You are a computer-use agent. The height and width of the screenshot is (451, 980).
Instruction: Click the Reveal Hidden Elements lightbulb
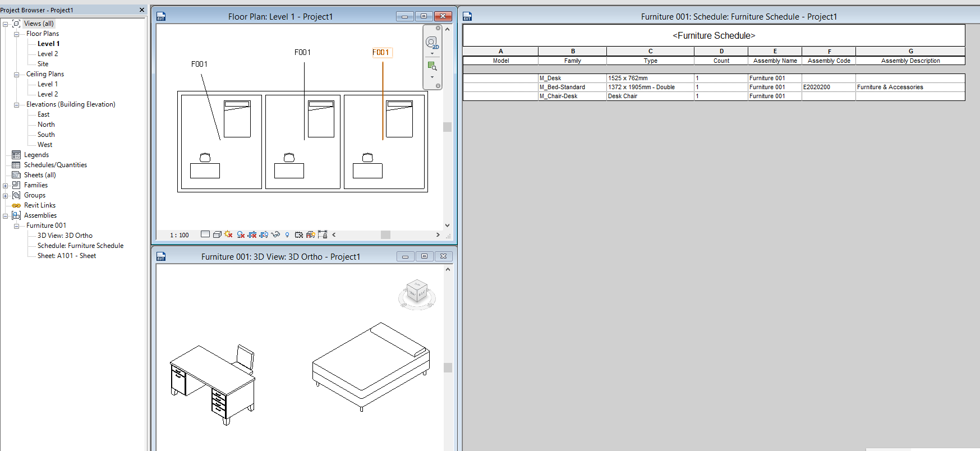287,234
